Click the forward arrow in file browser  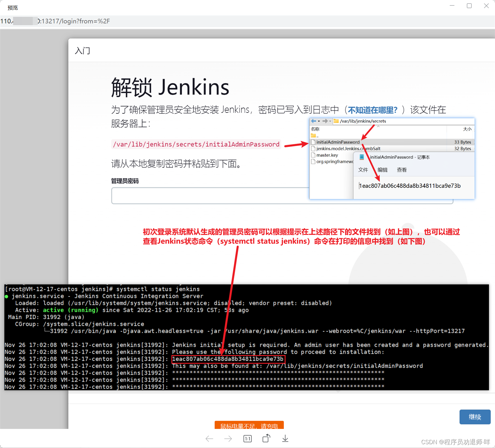point(325,121)
